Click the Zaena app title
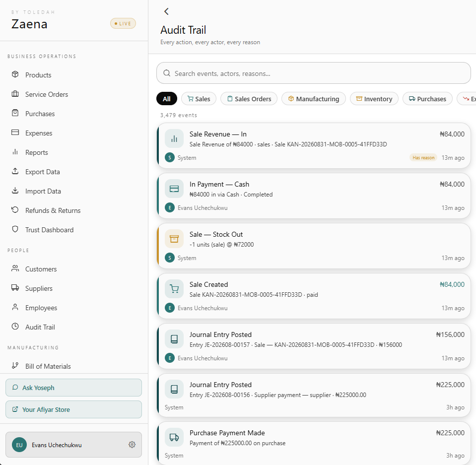Viewport: 476px width, 465px height. point(29,24)
